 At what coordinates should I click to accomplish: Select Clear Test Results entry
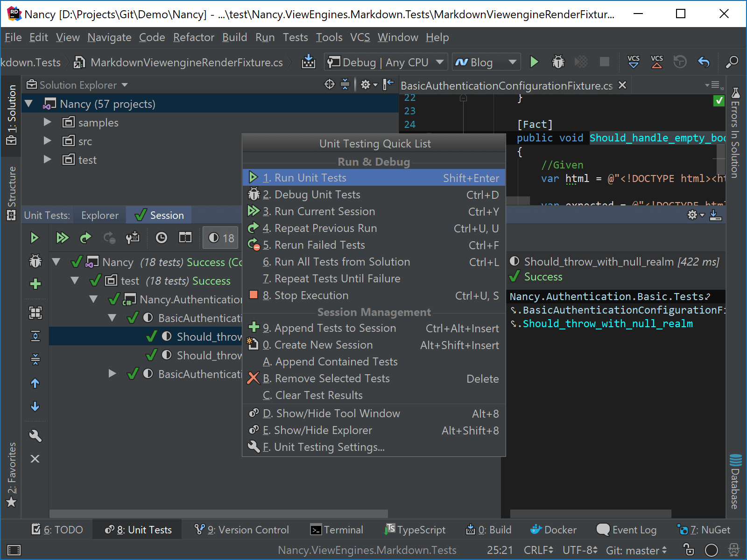(x=374, y=395)
